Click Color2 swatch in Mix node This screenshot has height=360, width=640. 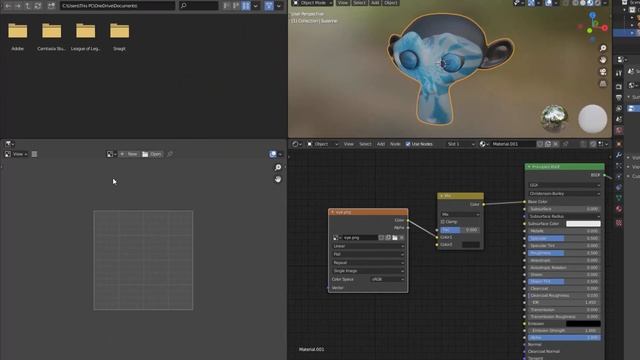pyautogui.click(x=471, y=244)
